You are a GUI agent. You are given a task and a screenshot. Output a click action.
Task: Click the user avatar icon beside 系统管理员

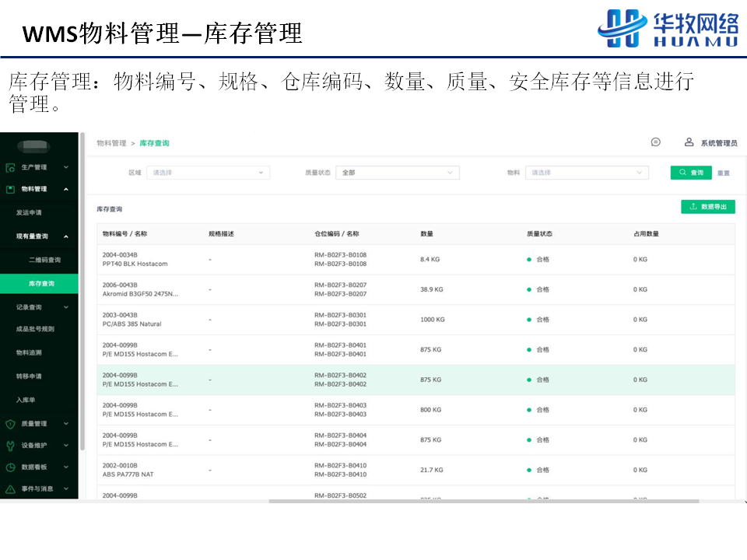(689, 142)
